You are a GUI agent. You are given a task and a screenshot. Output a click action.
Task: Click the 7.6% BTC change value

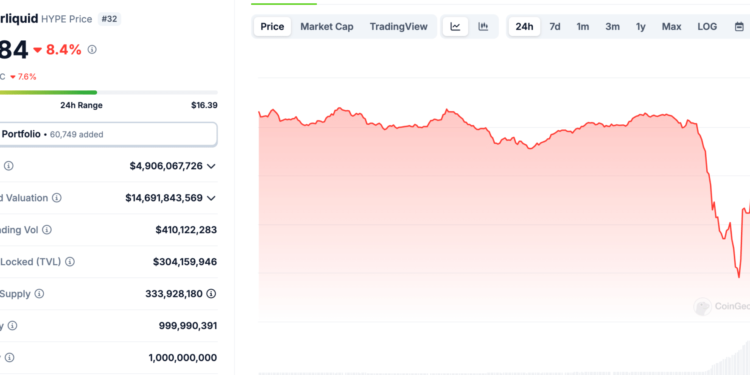pyautogui.click(x=23, y=77)
